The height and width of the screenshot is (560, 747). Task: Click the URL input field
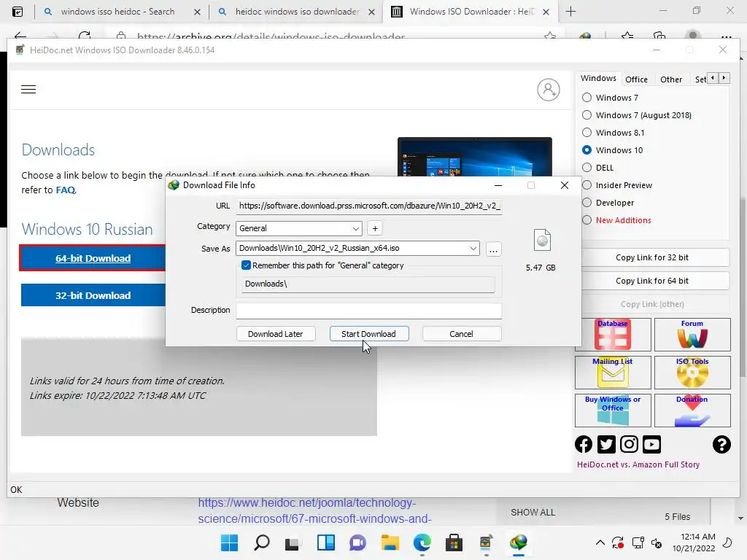[368, 206]
